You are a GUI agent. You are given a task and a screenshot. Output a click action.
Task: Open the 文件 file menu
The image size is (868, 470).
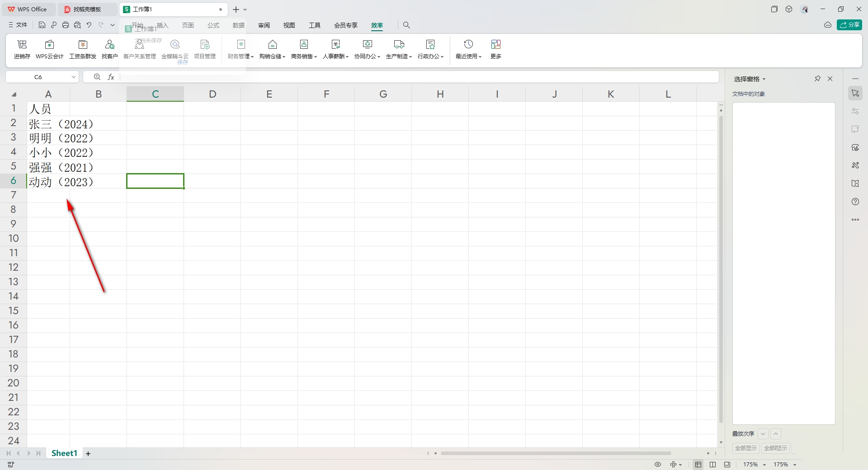pos(18,25)
